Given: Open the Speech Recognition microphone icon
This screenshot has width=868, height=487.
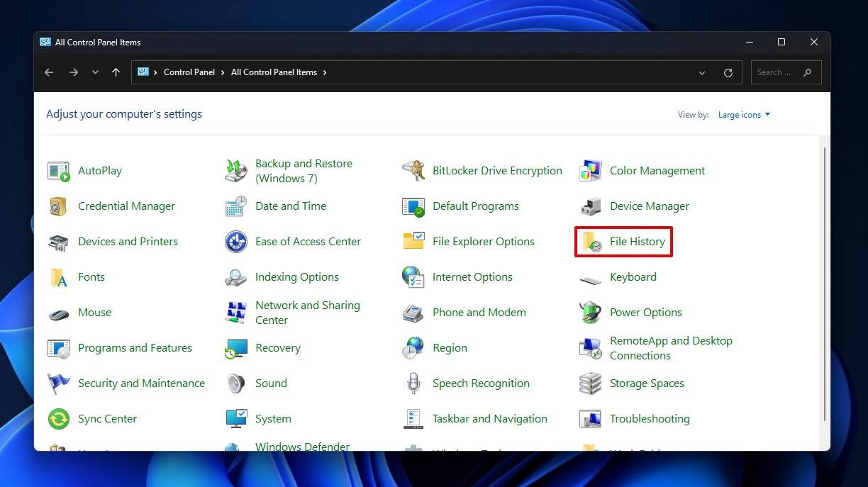Looking at the screenshot, I should coord(413,384).
